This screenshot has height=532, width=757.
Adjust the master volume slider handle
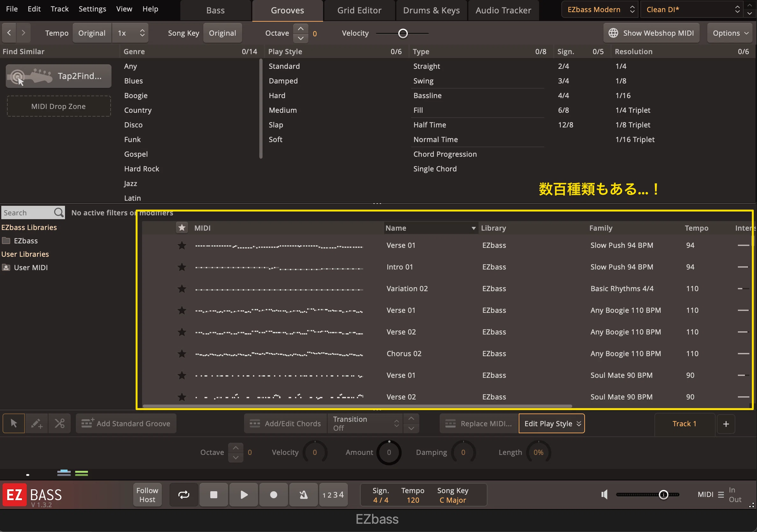click(x=663, y=494)
